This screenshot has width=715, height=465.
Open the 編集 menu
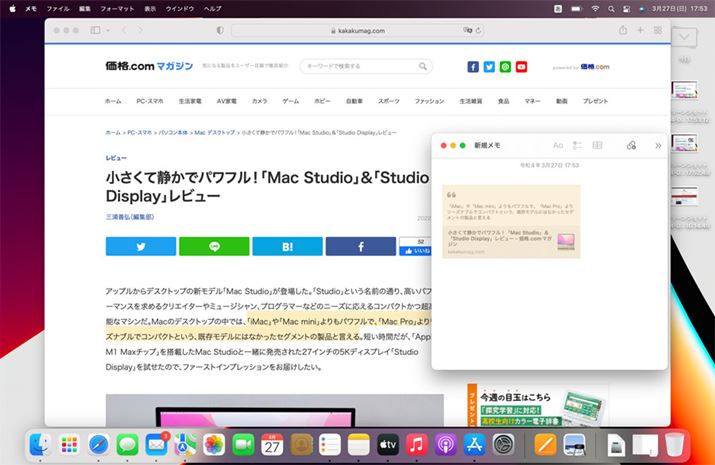pyautogui.click(x=85, y=9)
